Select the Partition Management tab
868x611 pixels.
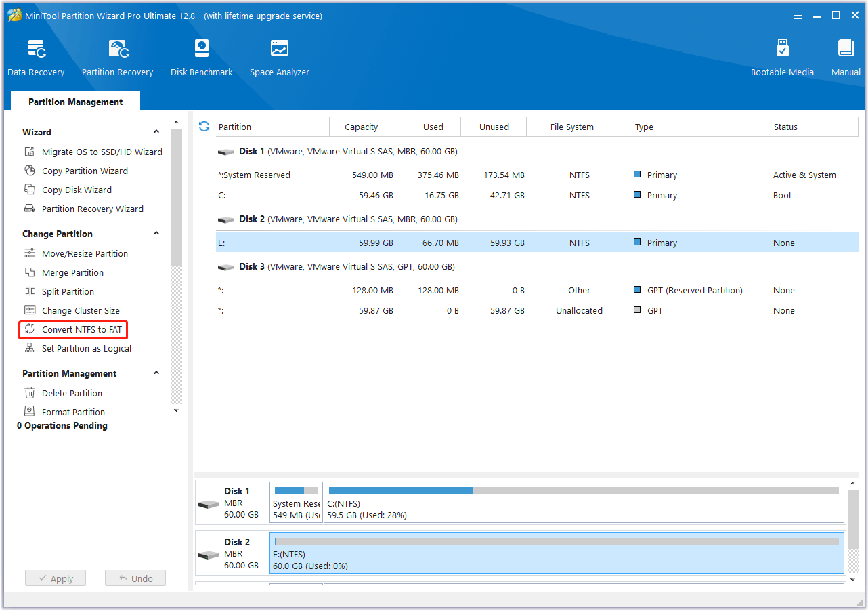pyautogui.click(x=76, y=102)
